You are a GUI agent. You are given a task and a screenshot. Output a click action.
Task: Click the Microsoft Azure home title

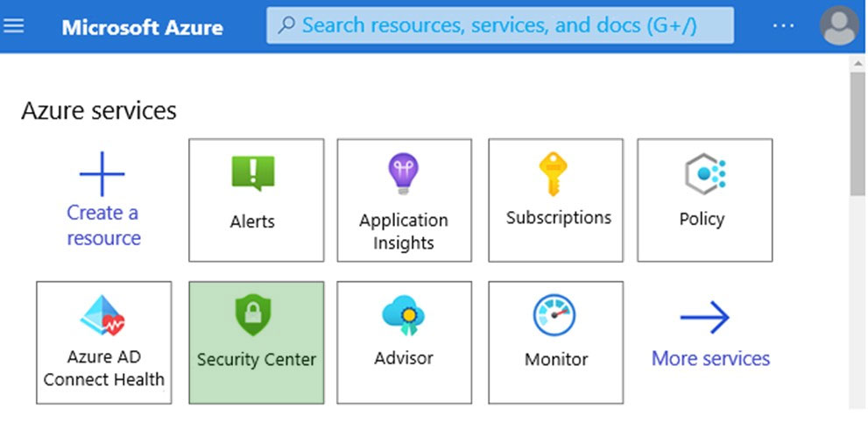pos(142,27)
